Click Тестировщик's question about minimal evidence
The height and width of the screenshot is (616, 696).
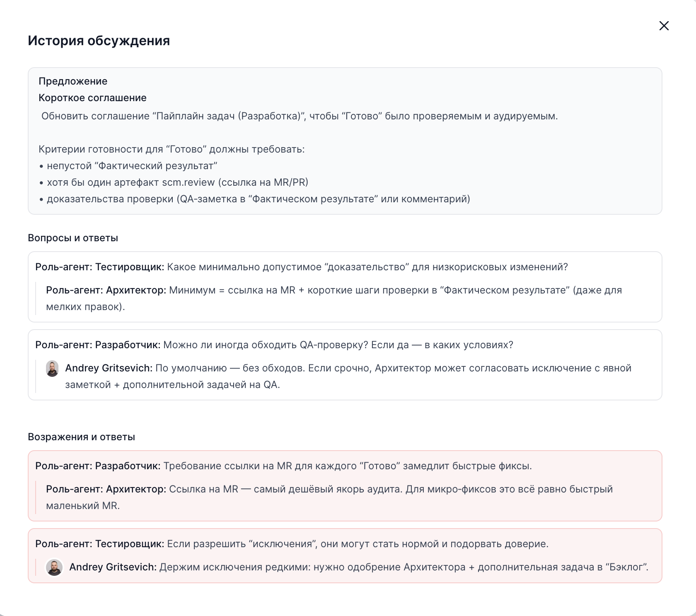click(301, 267)
